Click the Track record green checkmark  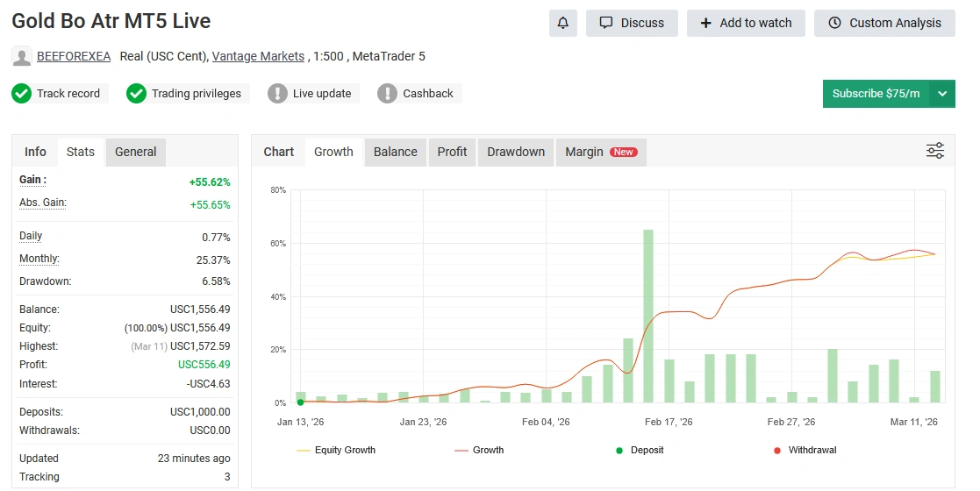pos(22,94)
